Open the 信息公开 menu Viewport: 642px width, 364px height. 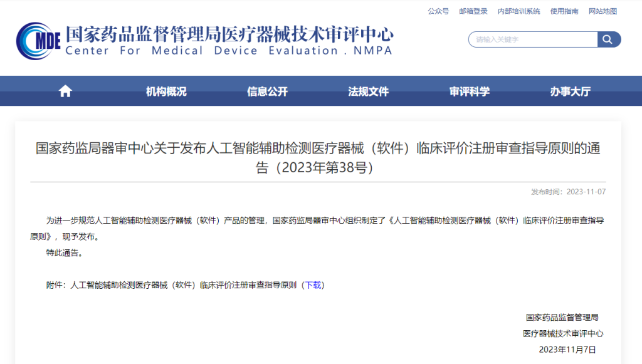pyautogui.click(x=267, y=91)
